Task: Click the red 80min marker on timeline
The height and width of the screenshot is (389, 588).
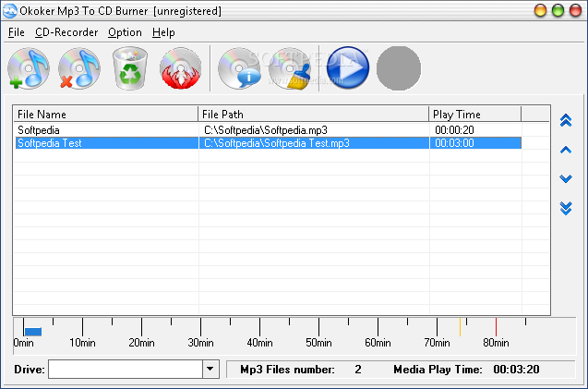Action: click(x=496, y=327)
